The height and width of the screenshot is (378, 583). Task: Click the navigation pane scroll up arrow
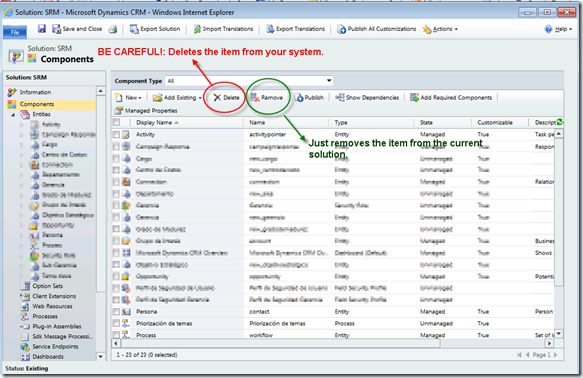[100, 91]
